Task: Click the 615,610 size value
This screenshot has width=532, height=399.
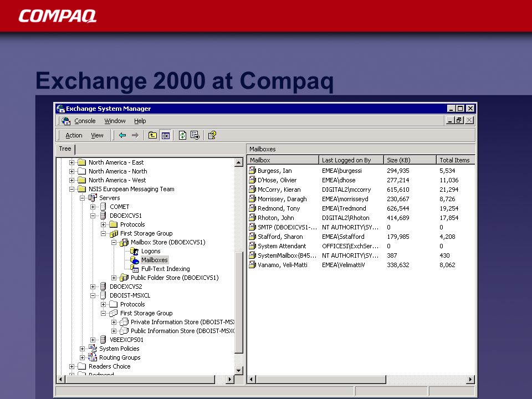Action: (x=398, y=190)
